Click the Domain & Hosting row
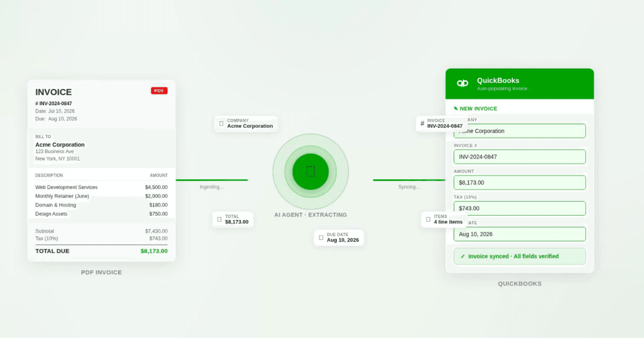The height and width of the screenshot is (338, 644). click(101, 205)
